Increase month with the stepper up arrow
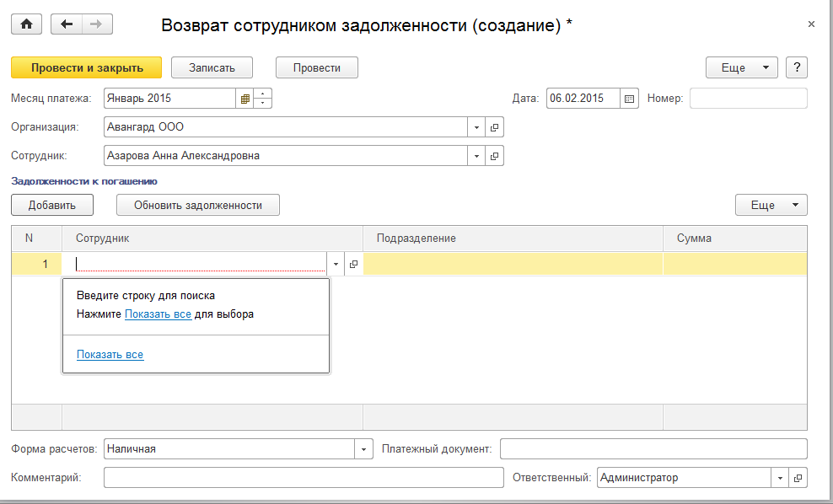Screen dimensions: 833x504 [263, 94]
